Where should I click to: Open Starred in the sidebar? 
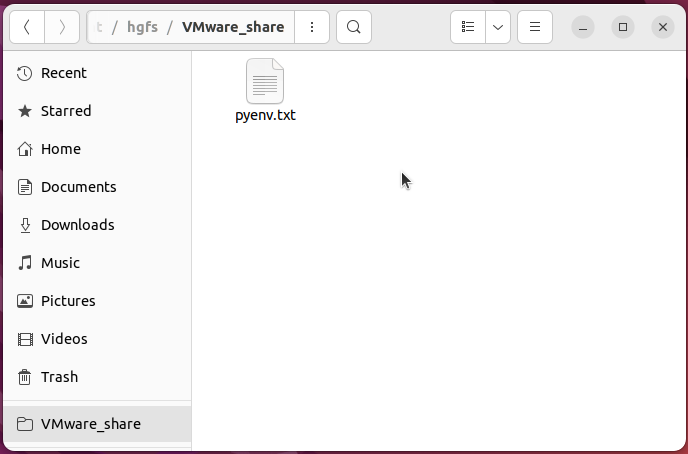click(x=97, y=111)
